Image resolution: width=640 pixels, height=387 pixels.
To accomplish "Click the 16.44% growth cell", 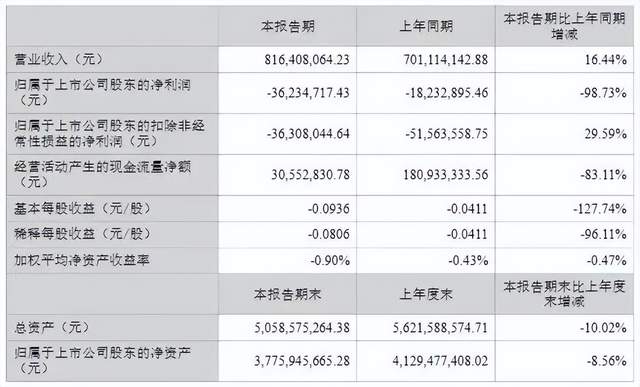I will tap(606, 60).
